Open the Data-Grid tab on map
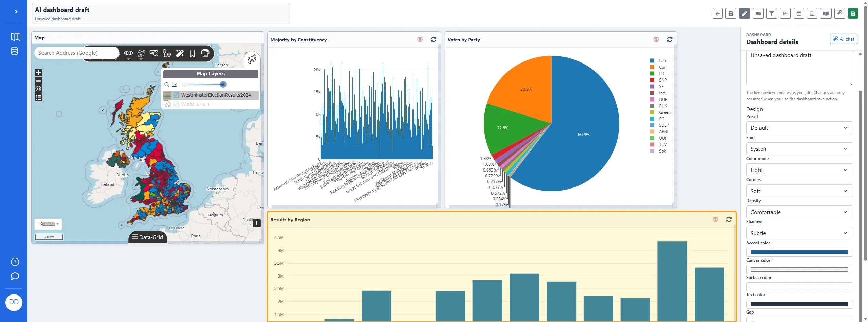 click(x=148, y=237)
